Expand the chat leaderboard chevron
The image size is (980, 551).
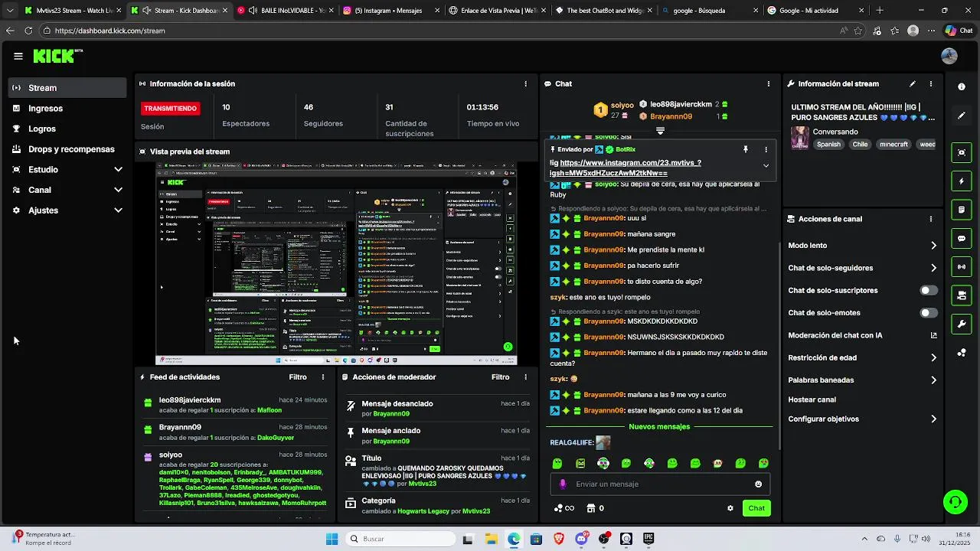[x=660, y=131]
